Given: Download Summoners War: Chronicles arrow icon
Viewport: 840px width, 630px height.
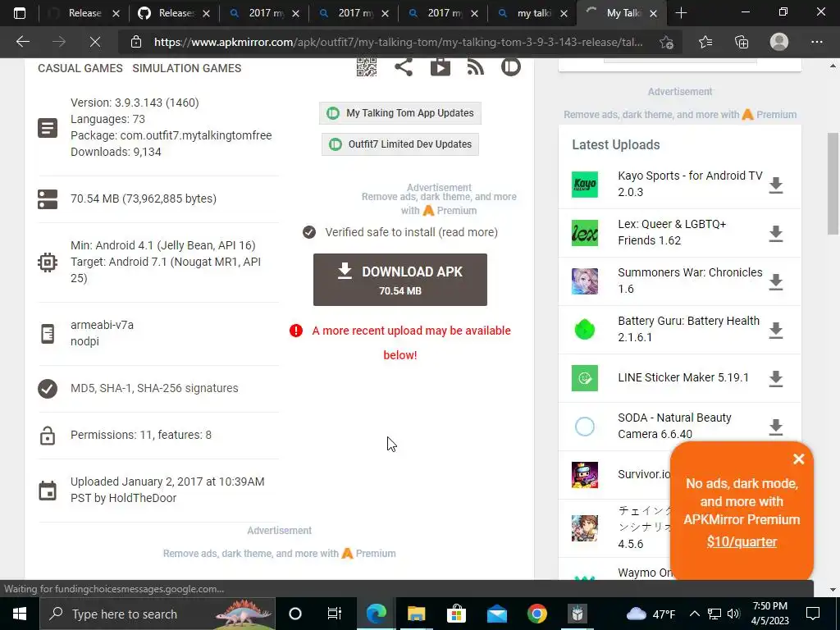Looking at the screenshot, I should click(776, 282).
